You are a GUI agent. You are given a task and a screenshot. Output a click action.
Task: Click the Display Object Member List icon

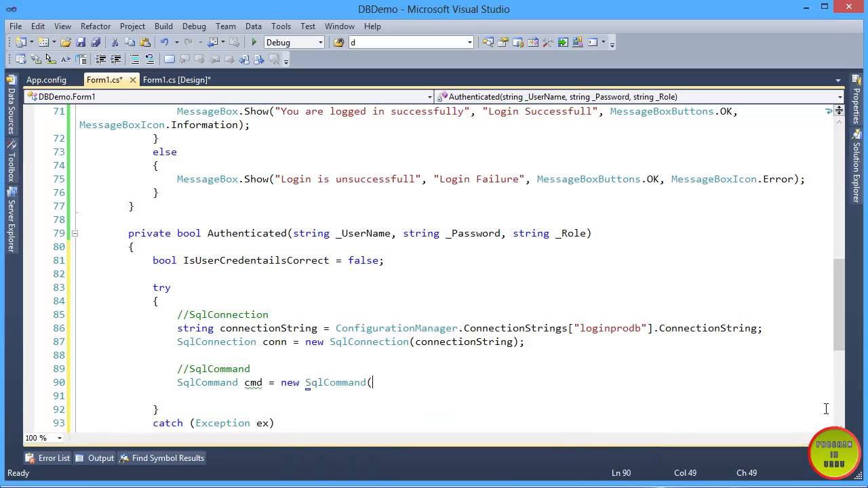tap(20, 59)
